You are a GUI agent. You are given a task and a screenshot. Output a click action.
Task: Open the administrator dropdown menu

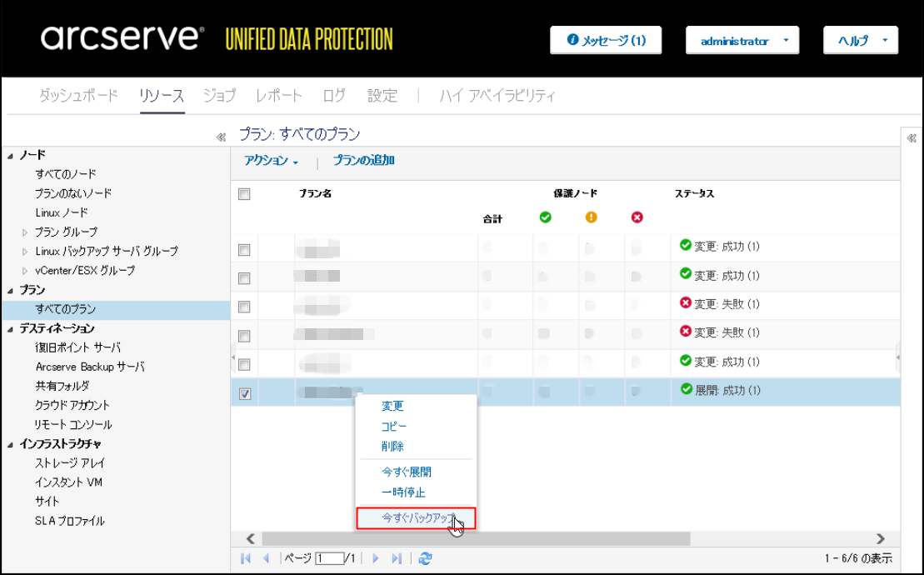(x=742, y=41)
